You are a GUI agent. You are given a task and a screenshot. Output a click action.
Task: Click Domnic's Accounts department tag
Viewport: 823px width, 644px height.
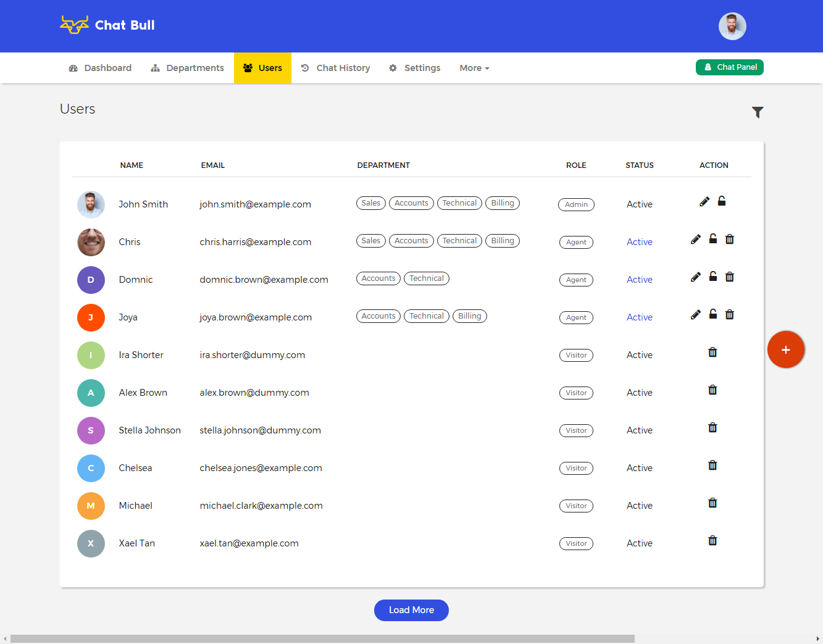pos(378,278)
